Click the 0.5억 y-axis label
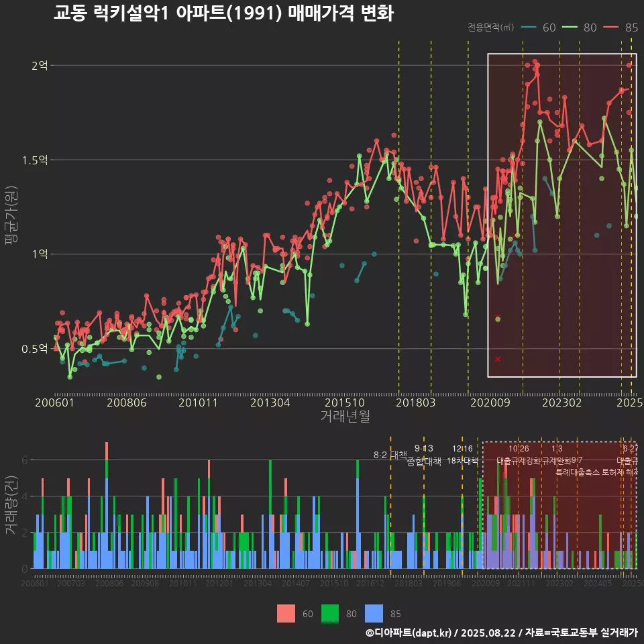Screen dimensions: 644x644 click(x=35, y=349)
